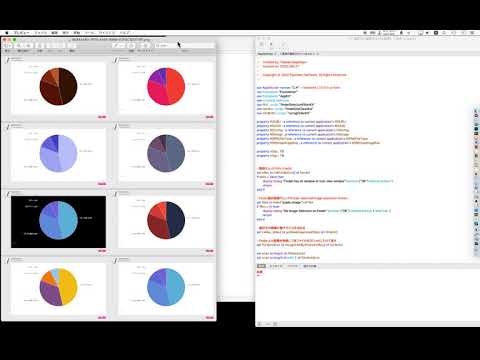This screenshot has height=360, width=480.
Task: Click Preview's sidebar view toolbar button
Action: pyautogui.click(x=8, y=45)
